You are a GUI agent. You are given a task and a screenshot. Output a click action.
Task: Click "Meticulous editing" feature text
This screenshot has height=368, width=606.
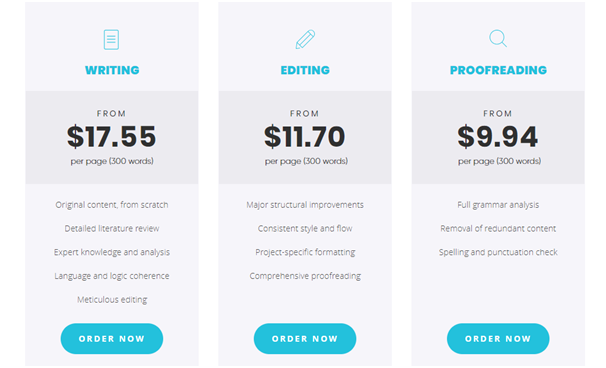click(x=112, y=300)
